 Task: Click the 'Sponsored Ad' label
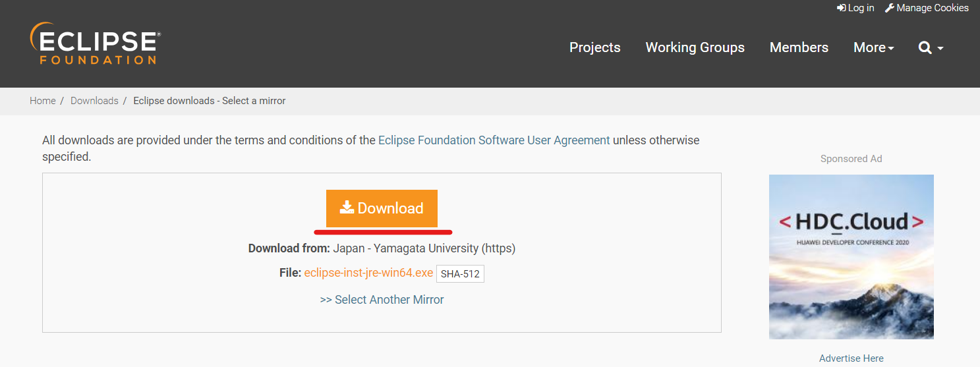(x=851, y=159)
